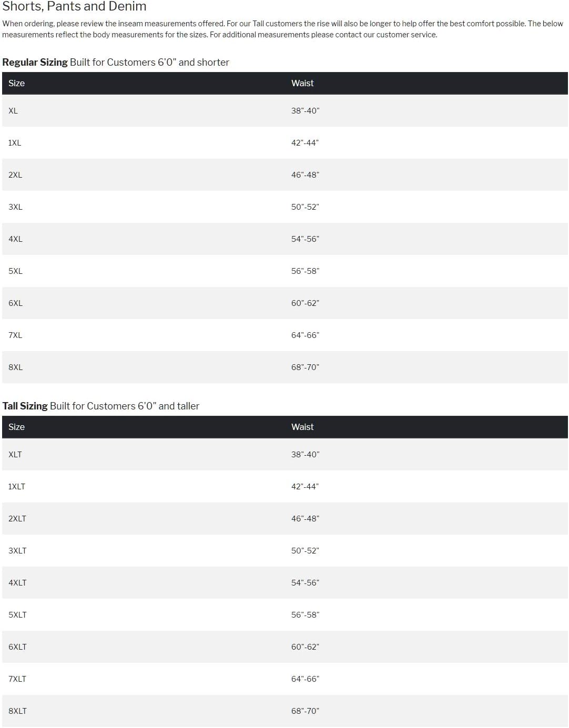Click the inseam measurements intro paragraph

click(282, 29)
